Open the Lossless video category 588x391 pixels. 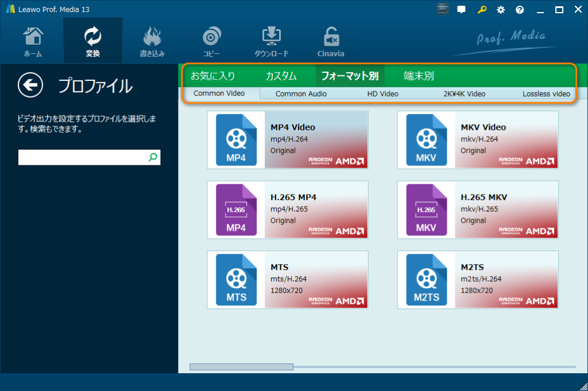pos(546,93)
